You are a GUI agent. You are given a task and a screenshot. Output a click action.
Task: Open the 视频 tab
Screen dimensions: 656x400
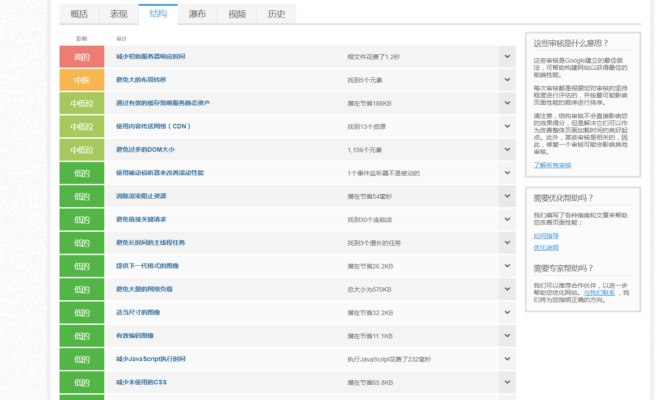pos(236,14)
